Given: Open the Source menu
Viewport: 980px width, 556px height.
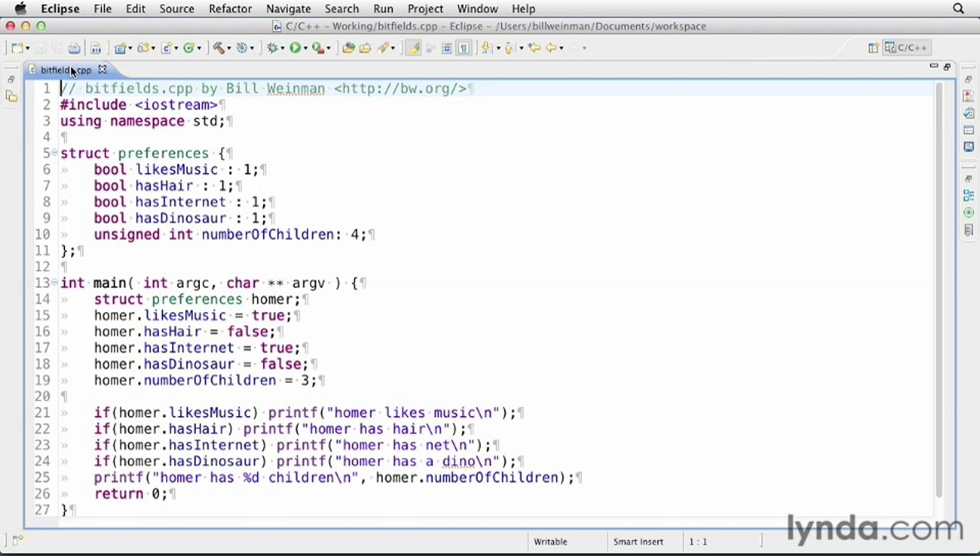Looking at the screenshot, I should click(177, 8).
